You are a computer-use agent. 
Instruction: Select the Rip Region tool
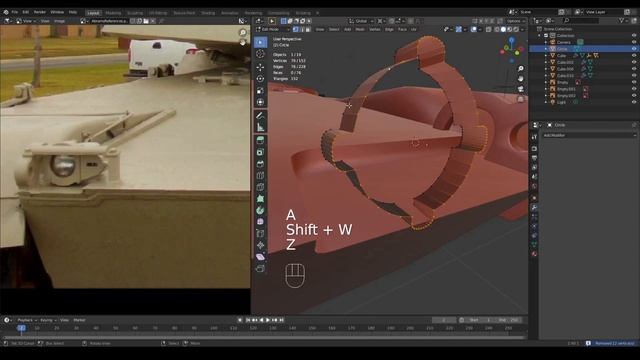click(x=260, y=268)
